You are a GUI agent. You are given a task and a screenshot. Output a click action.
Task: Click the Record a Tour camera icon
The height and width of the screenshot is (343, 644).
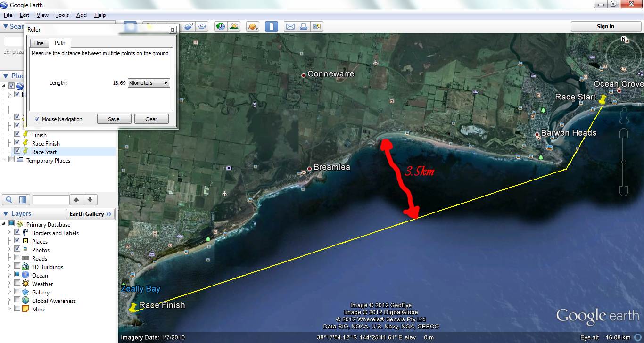[203, 26]
